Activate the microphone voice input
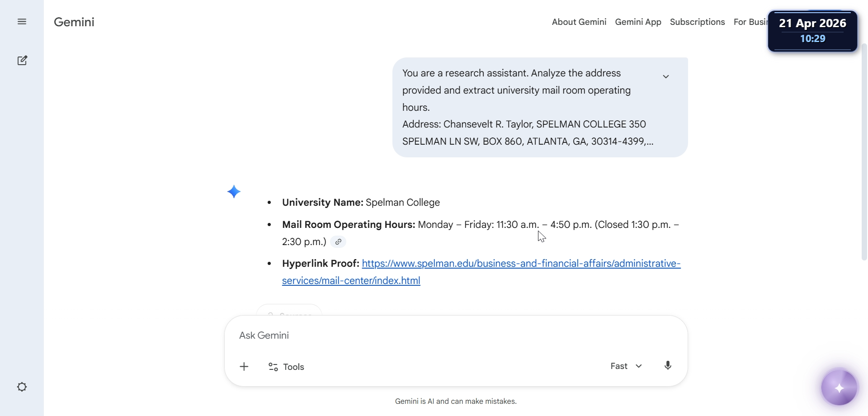This screenshot has height=416, width=868. (668, 366)
